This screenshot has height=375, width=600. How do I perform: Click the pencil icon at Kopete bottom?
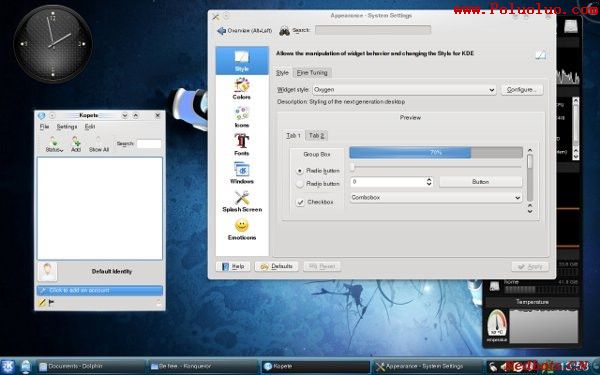(x=42, y=303)
